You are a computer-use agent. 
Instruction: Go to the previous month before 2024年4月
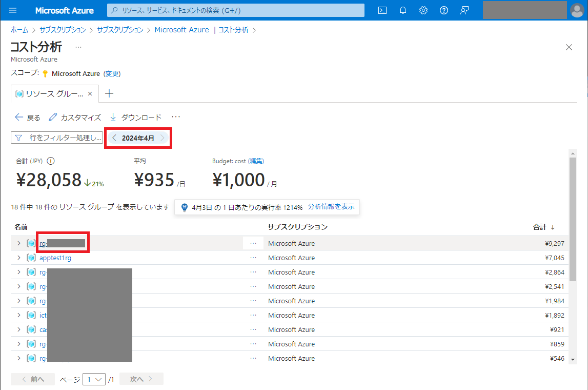[114, 138]
